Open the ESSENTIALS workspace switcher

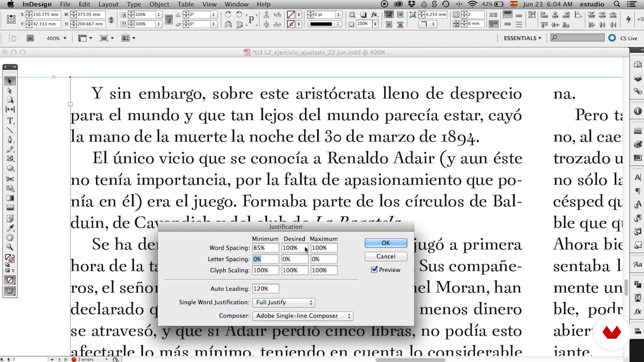point(523,38)
